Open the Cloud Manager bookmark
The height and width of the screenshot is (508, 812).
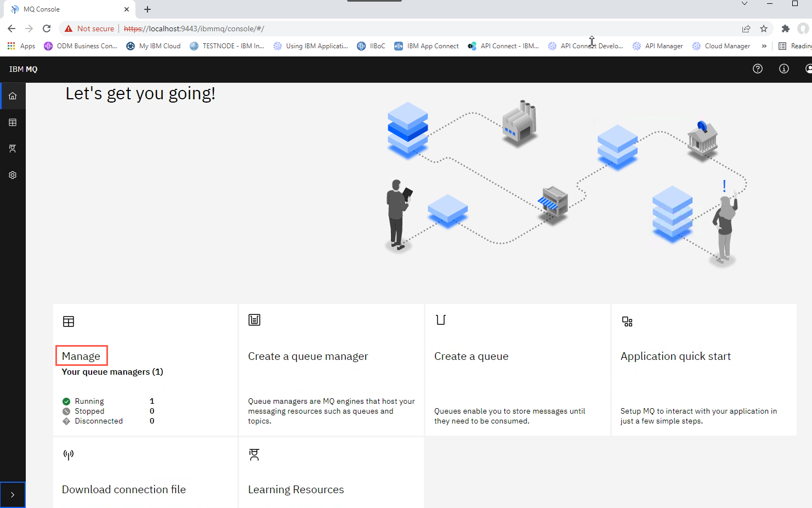tap(722, 46)
